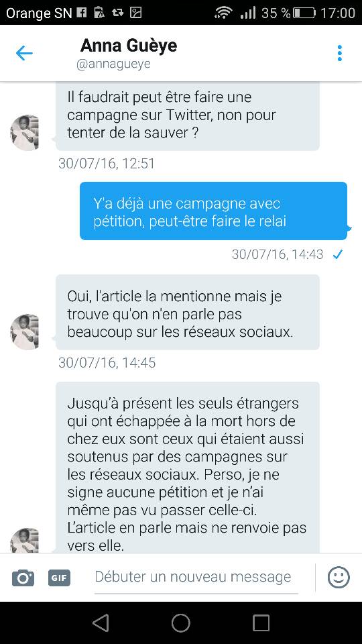Tap the blue "Y'a déjà une campagne" bubble

point(213,211)
